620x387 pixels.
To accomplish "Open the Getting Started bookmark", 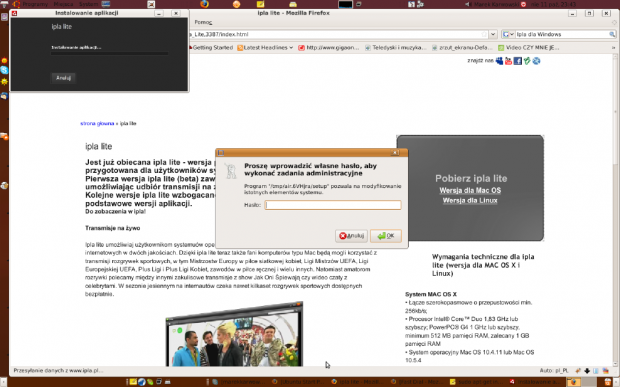I will tap(211, 48).
